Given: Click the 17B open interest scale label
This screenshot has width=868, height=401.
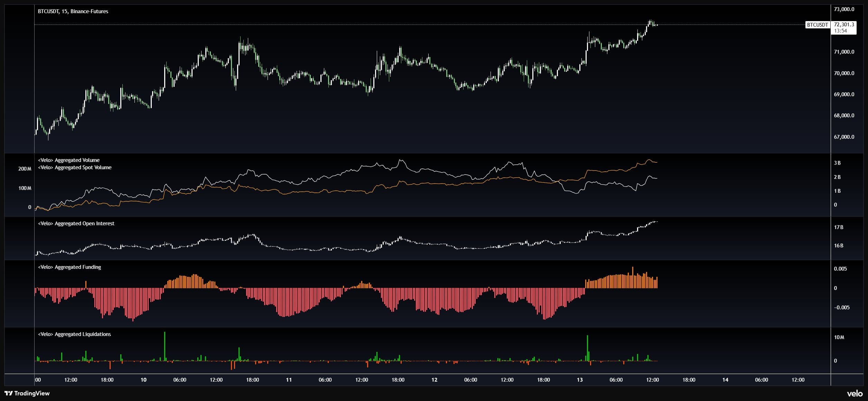Looking at the screenshot, I should [x=839, y=227].
